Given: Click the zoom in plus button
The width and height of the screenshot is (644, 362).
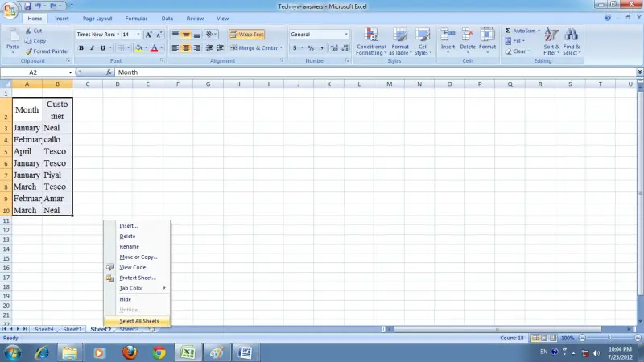Looking at the screenshot, I should point(638,338).
